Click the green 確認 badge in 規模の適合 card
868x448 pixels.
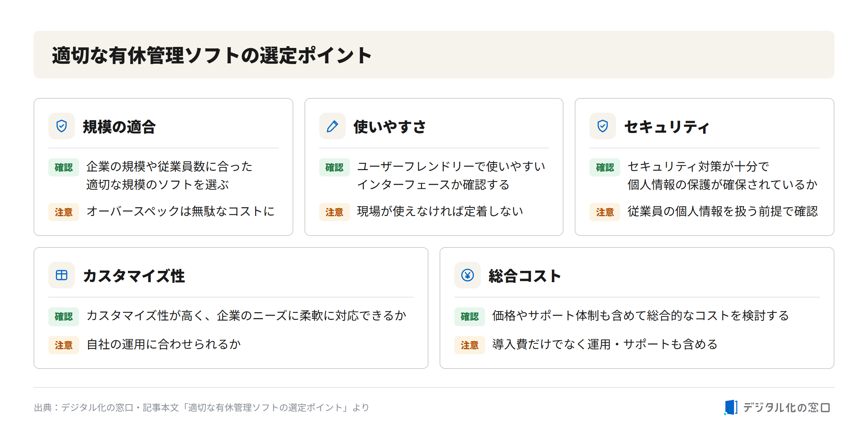pos(64,167)
